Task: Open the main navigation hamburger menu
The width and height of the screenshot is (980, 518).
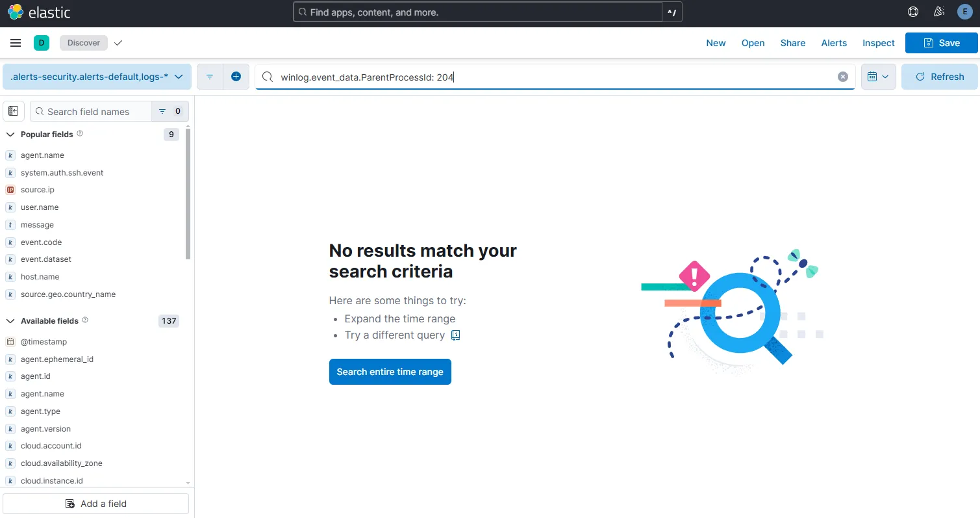Action: pos(16,43)
